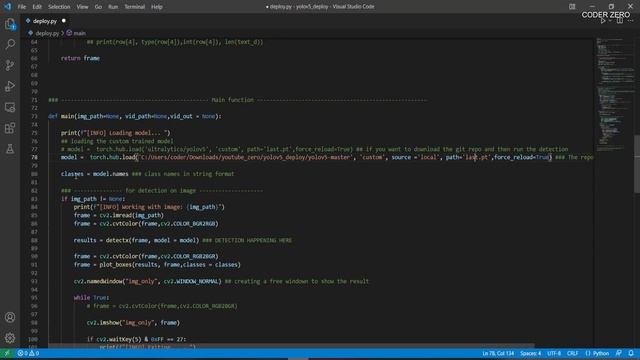Click the 'Main function' comment line
Screen dimensions: 640x360
(x=238, y=100)
